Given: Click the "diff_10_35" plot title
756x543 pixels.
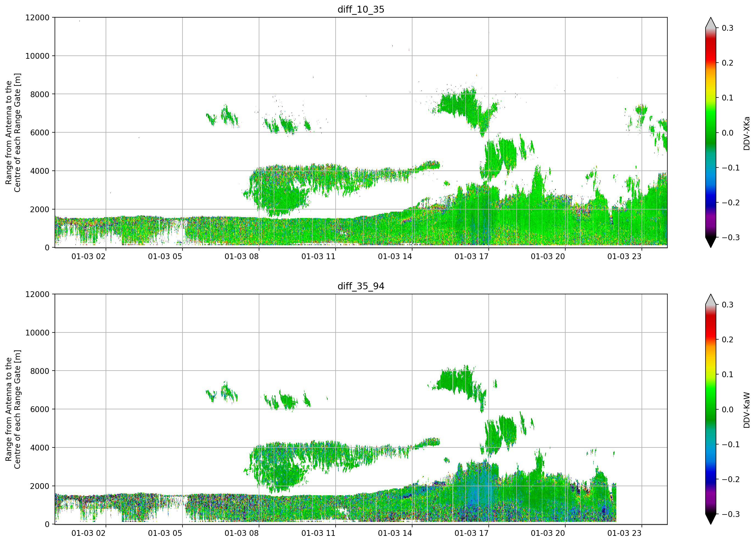Looking at the screenshot, I should click(x=361, y=9).
